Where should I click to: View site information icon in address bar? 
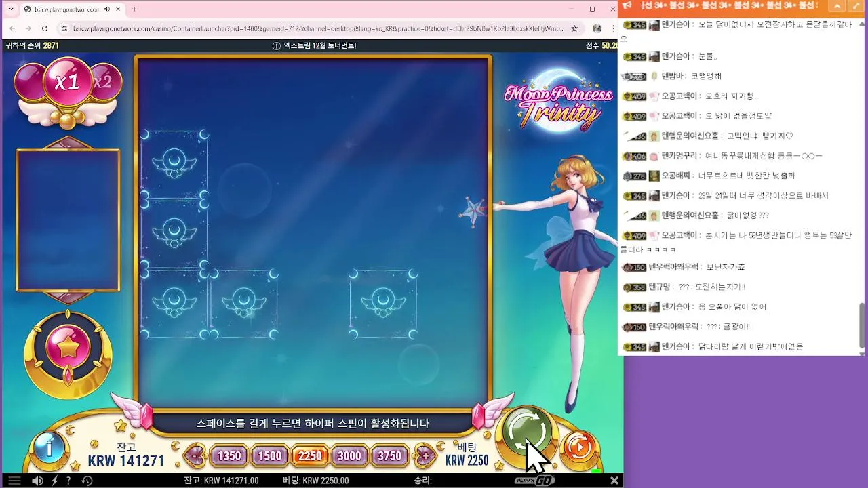[x=64, y=28]
